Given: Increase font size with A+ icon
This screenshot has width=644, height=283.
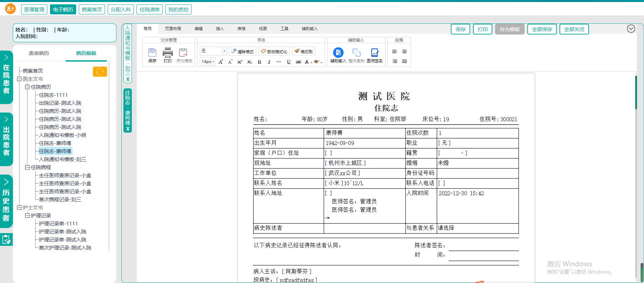Looking at the screenshot, I should pos(220,62).
